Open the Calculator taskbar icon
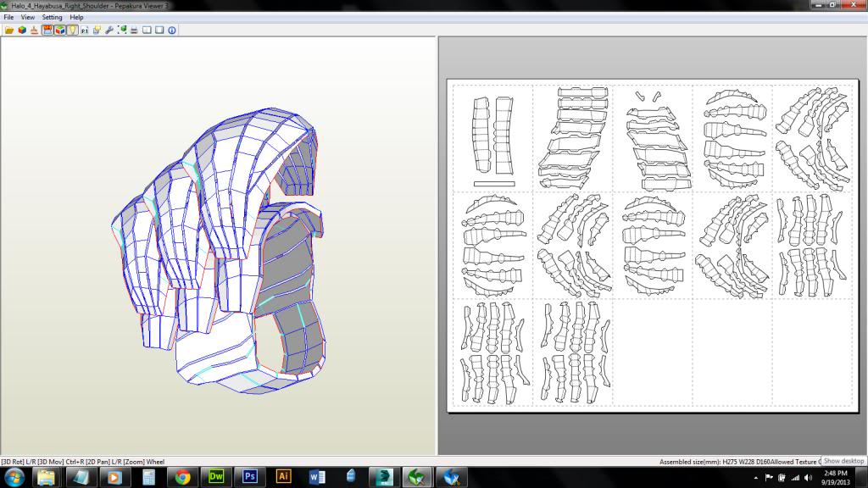This screenshot has height=488, width=868. (x=148, y=477)
